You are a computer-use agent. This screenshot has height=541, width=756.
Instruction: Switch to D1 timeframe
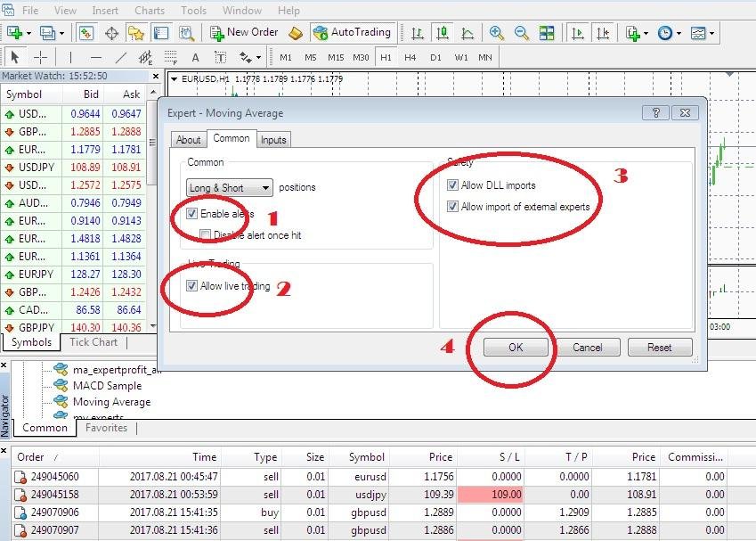435,57
